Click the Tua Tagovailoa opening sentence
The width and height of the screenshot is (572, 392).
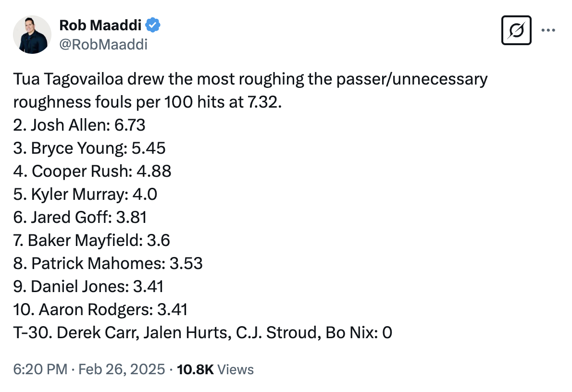[x=250, y=90]
